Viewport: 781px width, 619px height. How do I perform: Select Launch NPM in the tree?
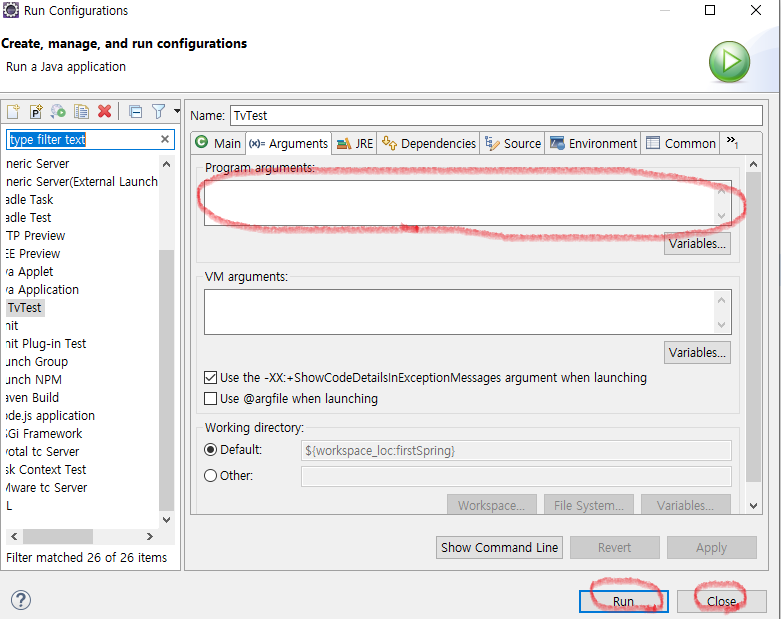click(x=34, y=380)
